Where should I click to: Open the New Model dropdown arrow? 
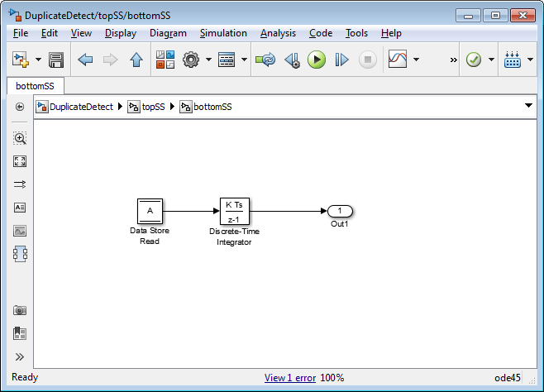38,60
